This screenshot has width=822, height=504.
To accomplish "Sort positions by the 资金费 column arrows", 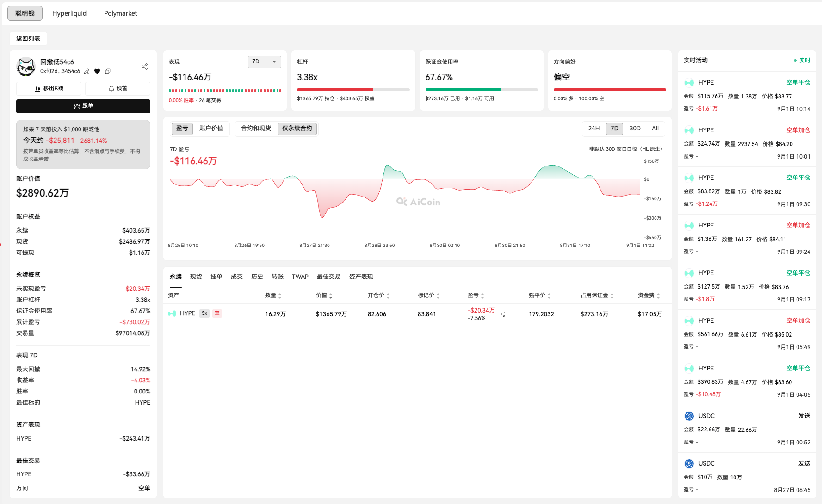I will 658,295.
